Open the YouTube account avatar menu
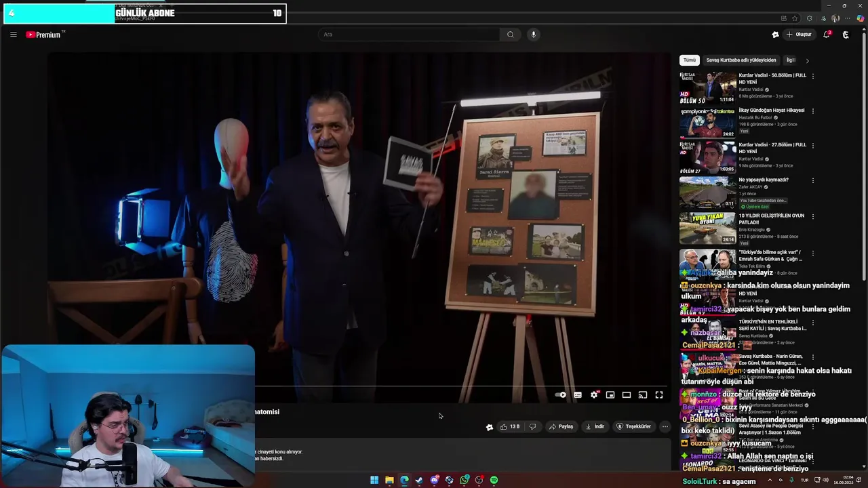 846,35
